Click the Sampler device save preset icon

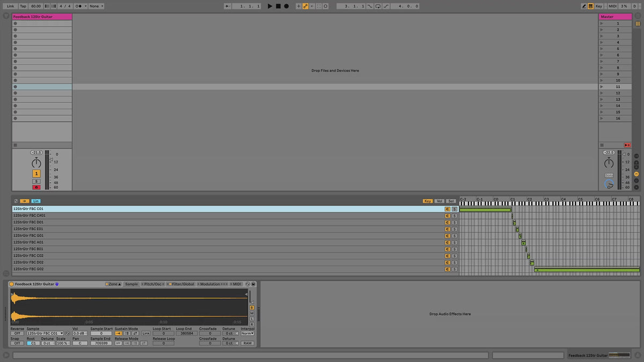coord(253,284)
